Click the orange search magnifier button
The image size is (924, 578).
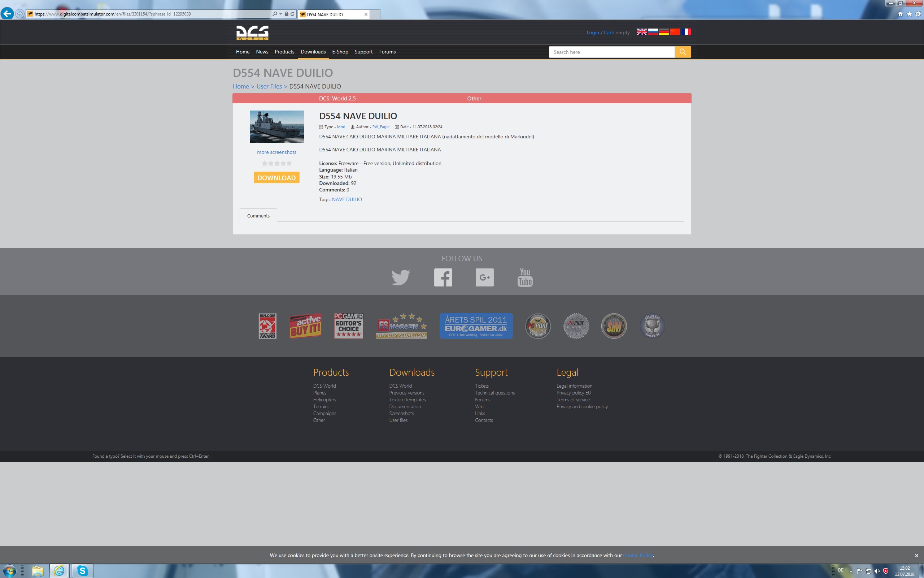(x=683, y=52)
